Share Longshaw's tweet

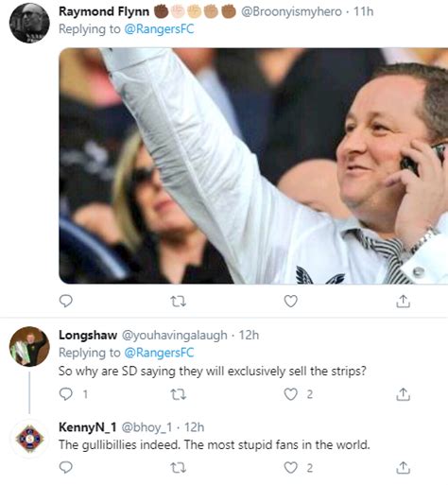coord(403,394)
